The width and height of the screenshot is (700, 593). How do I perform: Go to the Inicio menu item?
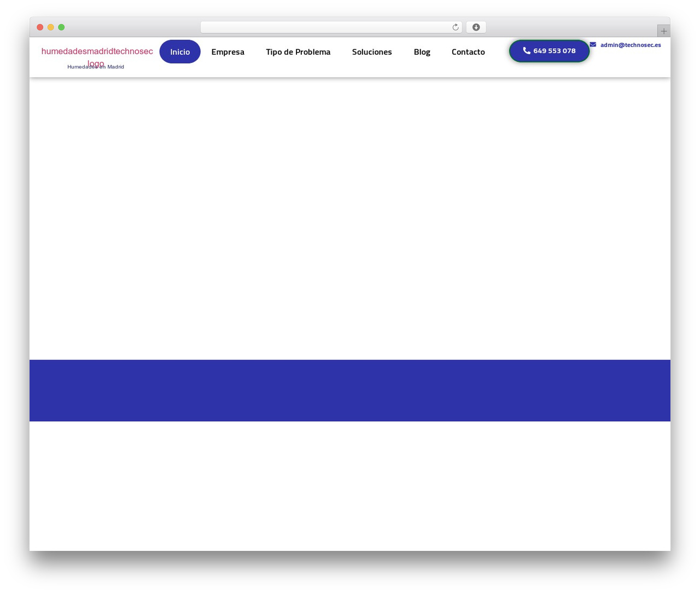tap(180, 52)
